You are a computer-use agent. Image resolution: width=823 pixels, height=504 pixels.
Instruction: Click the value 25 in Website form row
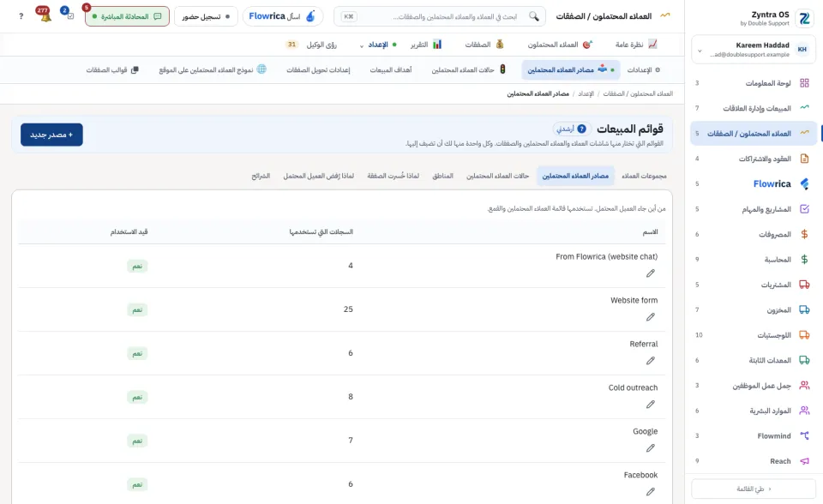348,309
